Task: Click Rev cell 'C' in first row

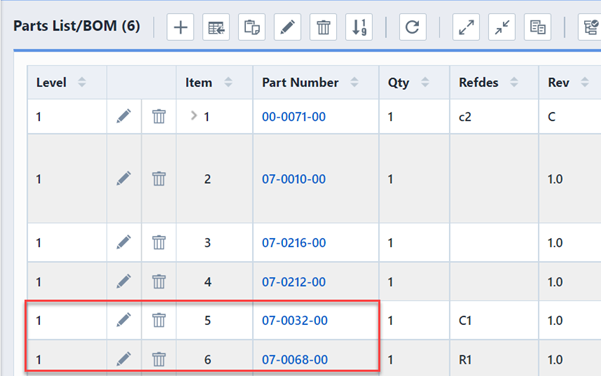Action: pyautogui.click(x=552, y=117)
